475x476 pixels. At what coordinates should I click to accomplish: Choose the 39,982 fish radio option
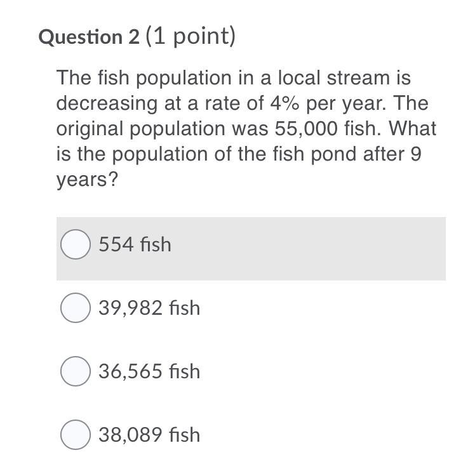pyautogui.click(x=76, y=308)
